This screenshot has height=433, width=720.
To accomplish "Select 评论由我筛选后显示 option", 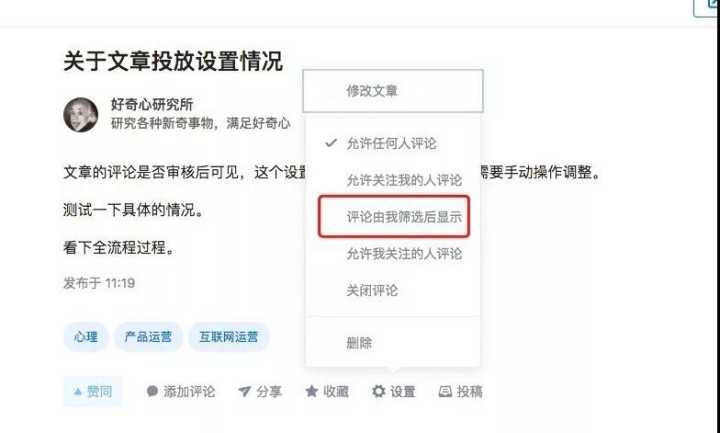I will 394,217.
